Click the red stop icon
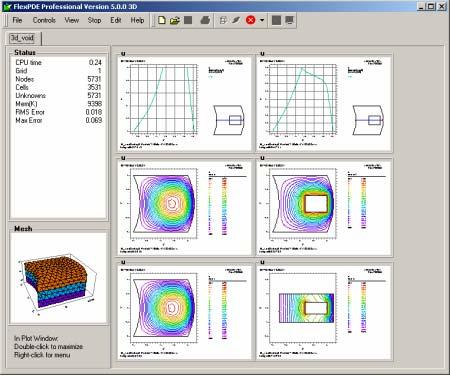This screenshot has width=450, height=376. click(251, 20)
